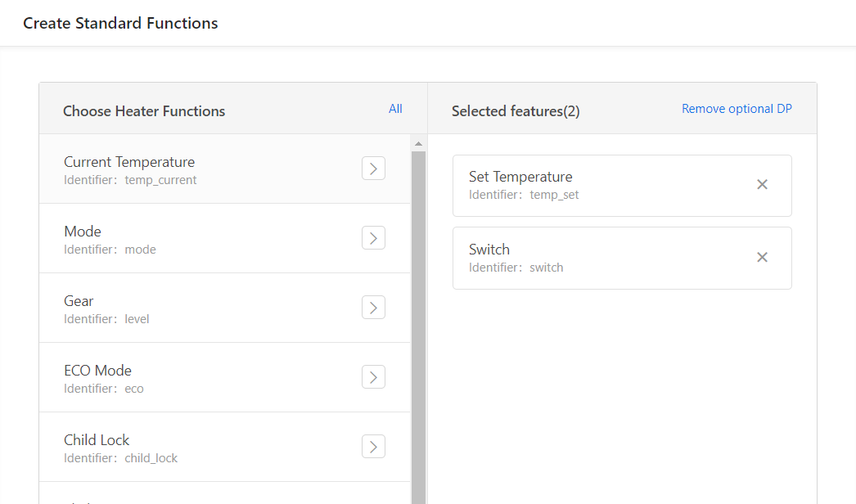Screen dimensions: 856x504
Task: Click the Switch selected feature title
Action: click(489, 250)
